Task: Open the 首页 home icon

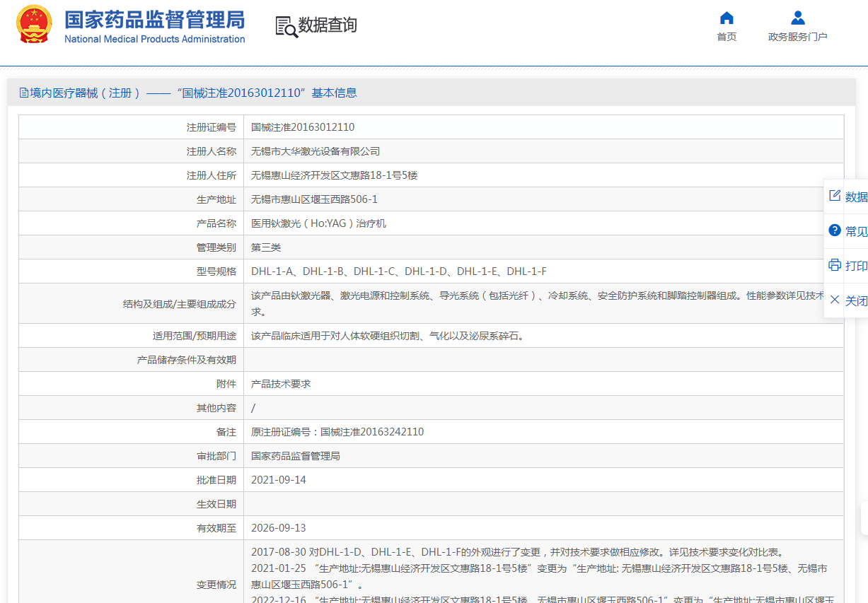Action: (x=727, y=18)
